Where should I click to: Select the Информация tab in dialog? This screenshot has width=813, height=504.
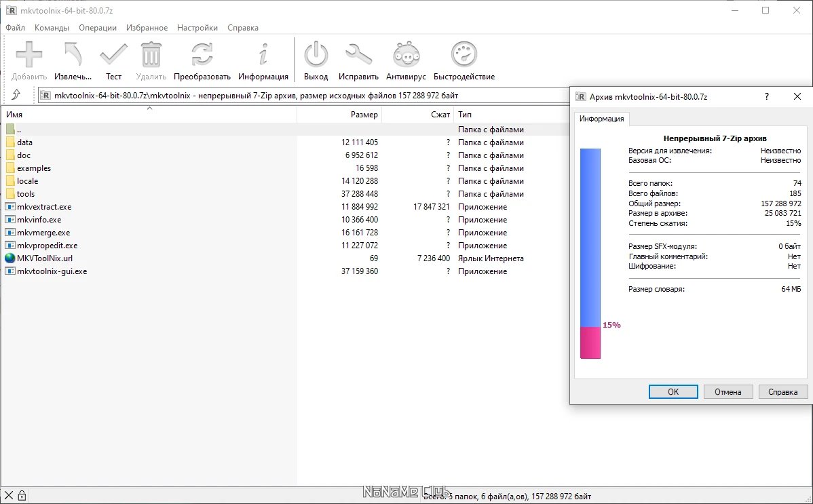tap(601, 119)
